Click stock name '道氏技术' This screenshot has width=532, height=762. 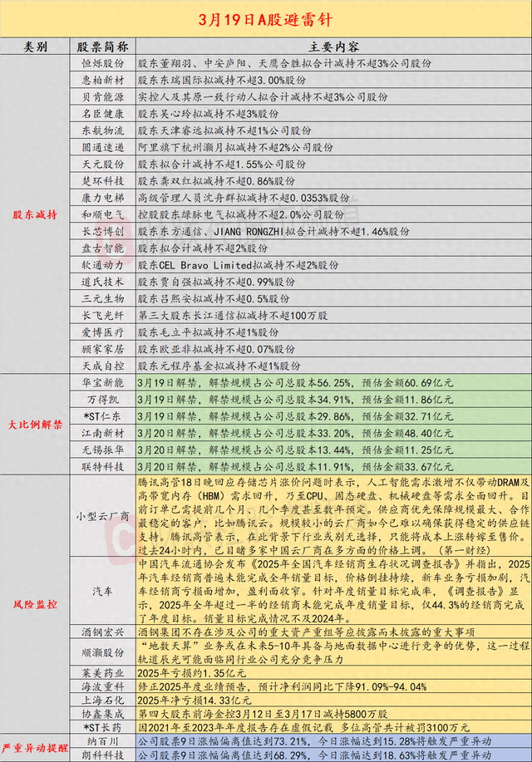(102, 282)
